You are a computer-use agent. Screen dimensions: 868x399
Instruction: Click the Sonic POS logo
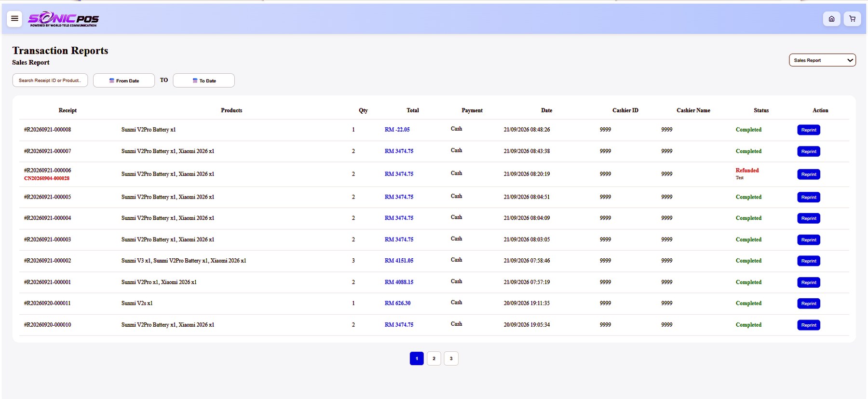[x=63, y=19]
